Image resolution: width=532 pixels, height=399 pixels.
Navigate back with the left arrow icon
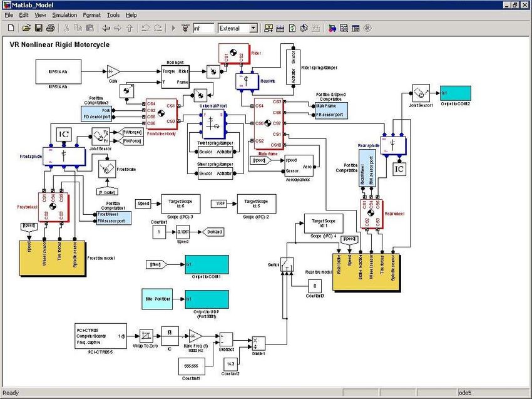click(x=106, y=28)
